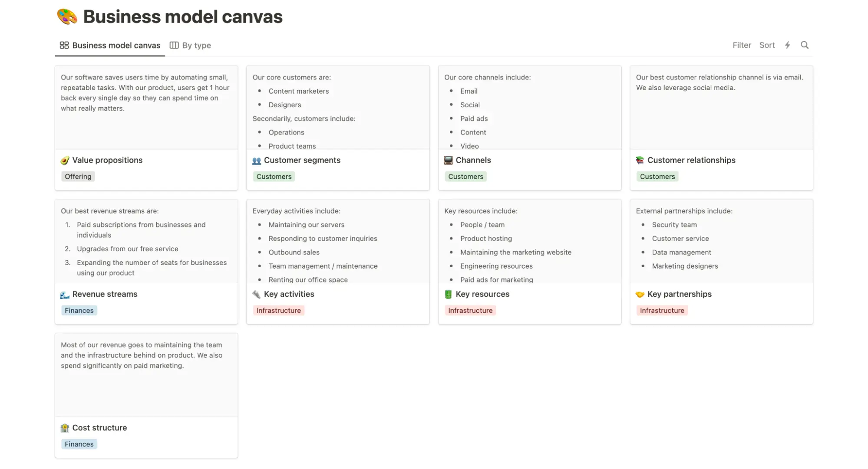Click the gallery view icon before Business model canvas

pyautogui.click(x=63, y=45)
